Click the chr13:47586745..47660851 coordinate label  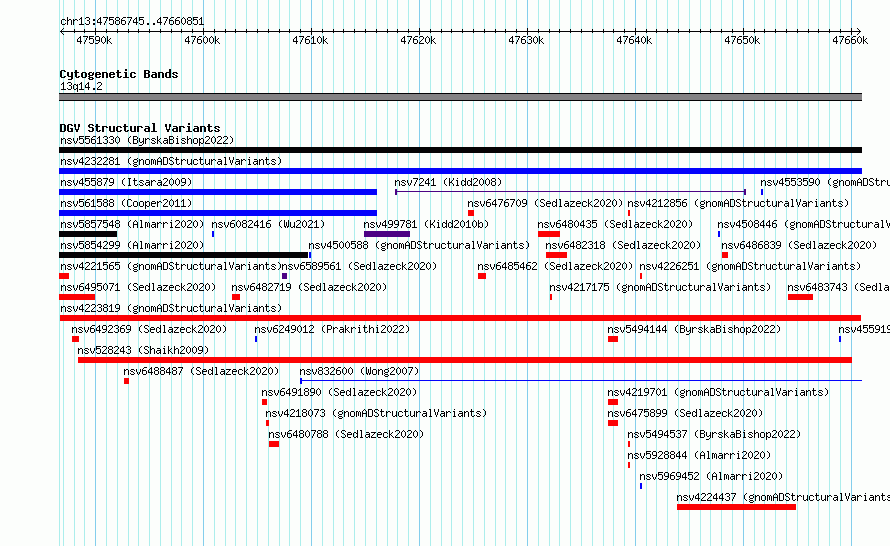132,21
